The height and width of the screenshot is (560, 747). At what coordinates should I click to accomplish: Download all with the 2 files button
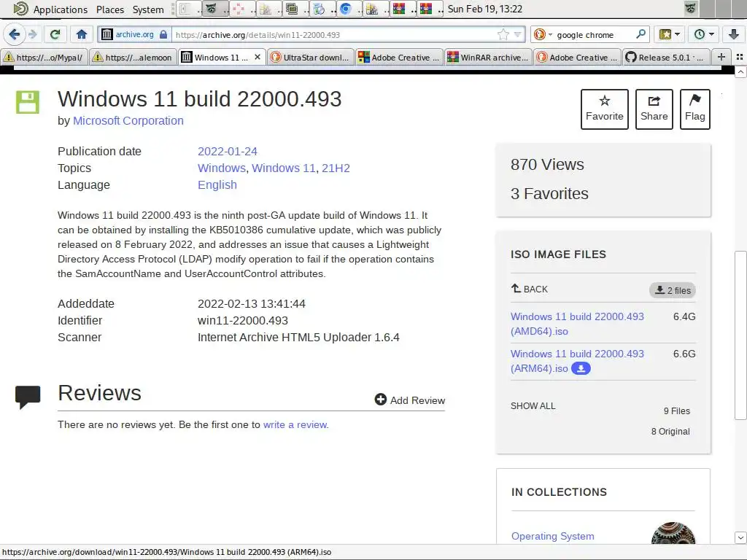[672, 290]
